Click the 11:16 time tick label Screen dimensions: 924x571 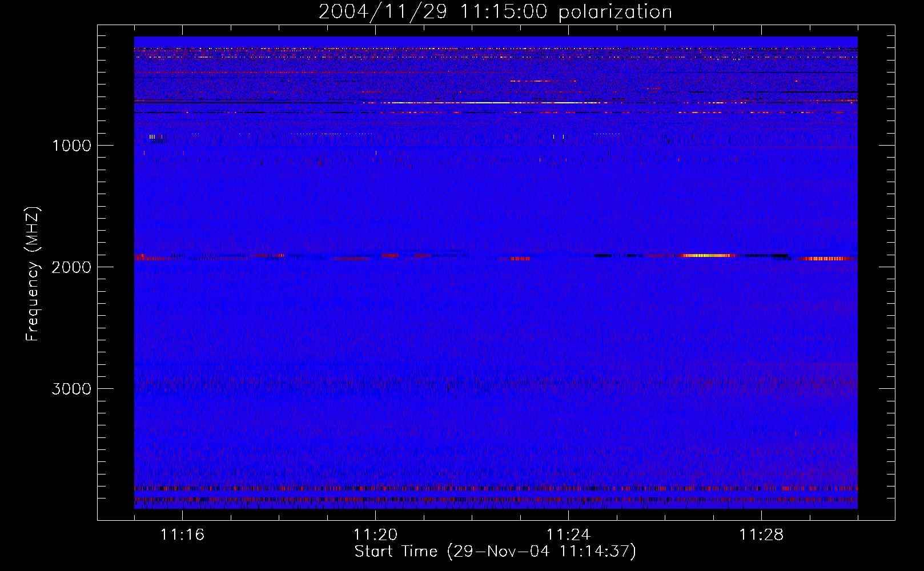(x=183, y=535)
